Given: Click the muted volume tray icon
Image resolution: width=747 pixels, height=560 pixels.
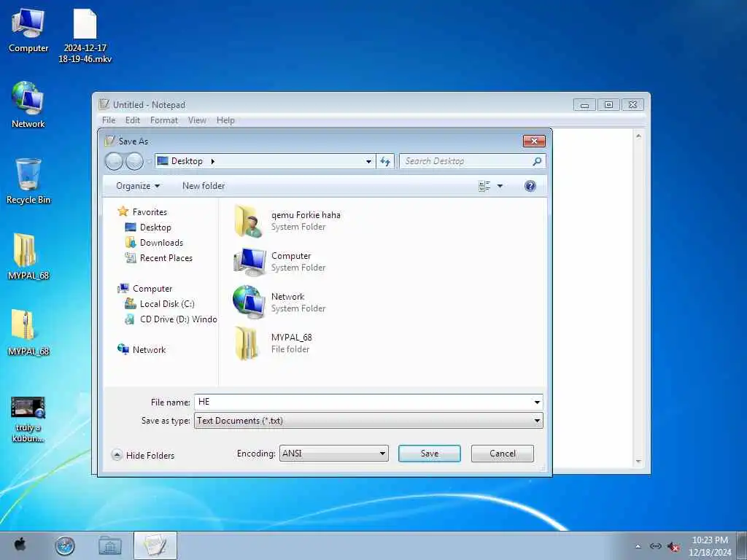Looking at the screenshot, I should pyautogui.click(x=673, y=547).
